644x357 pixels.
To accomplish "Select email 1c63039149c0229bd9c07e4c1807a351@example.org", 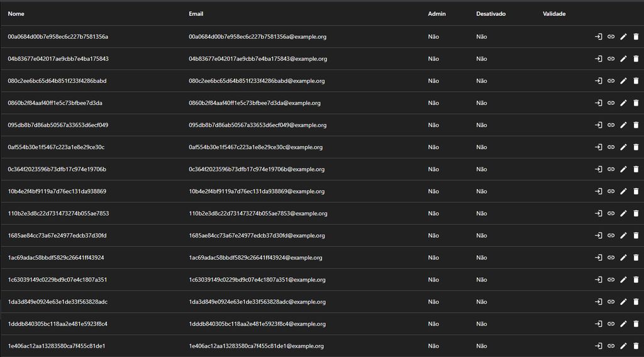I will click(257, 280).
